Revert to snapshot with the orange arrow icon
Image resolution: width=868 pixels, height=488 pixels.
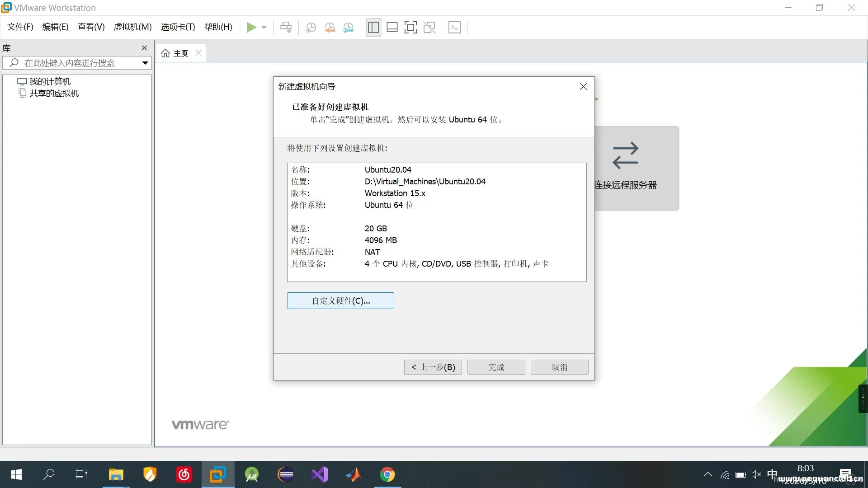click(x=330, y=27)
